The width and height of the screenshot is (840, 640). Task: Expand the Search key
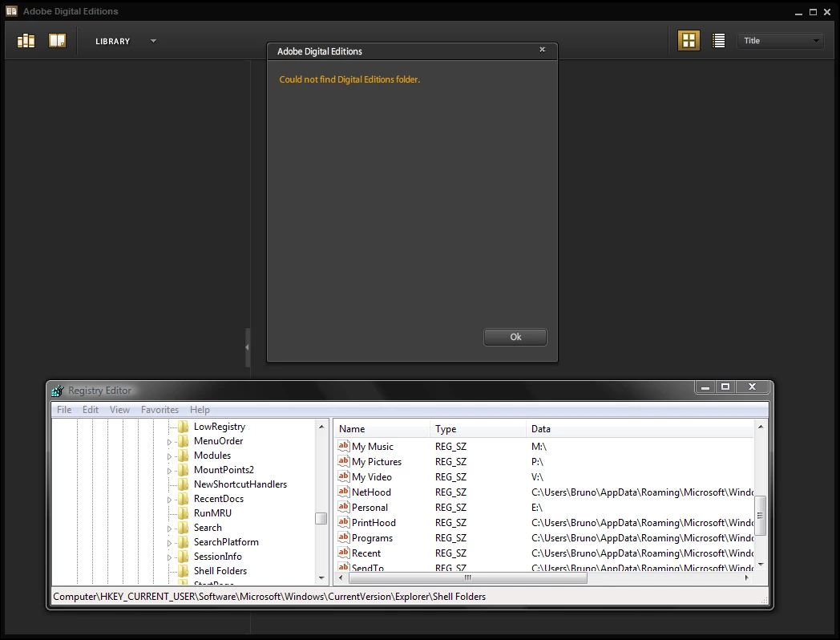169,529
